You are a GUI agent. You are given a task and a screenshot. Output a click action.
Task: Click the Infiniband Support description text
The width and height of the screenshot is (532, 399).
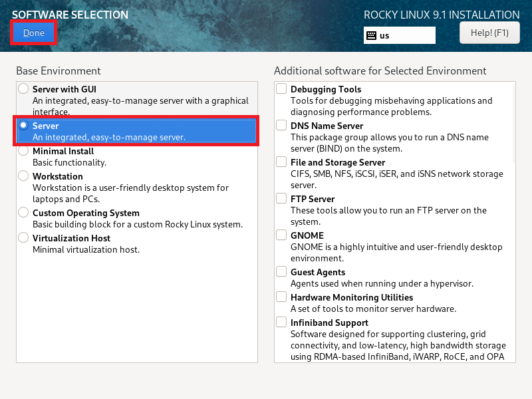pos(398,345)
